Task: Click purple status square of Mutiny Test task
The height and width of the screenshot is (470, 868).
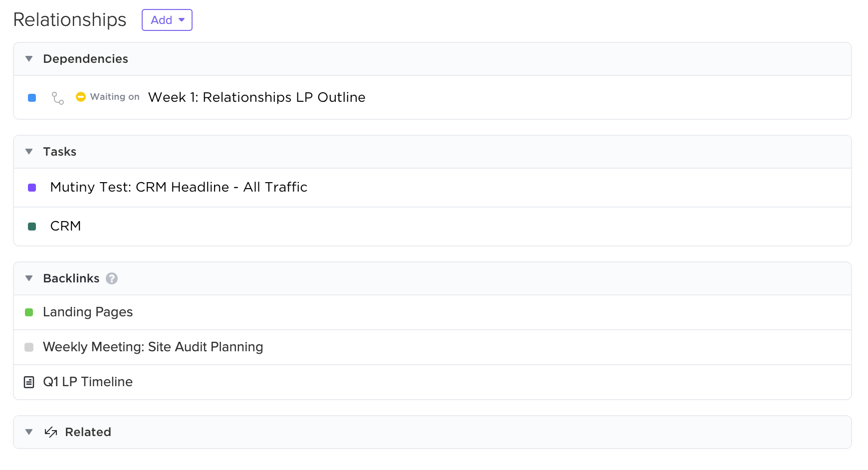Action: pyautogui.click(x=32, y=188)
